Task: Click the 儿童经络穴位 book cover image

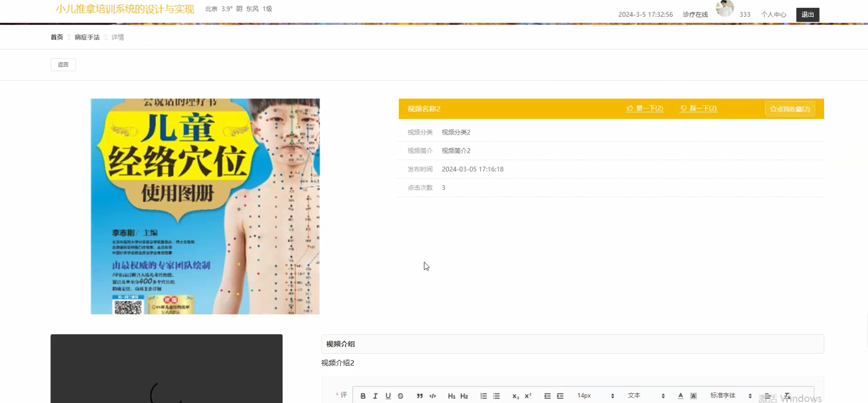Action: pyautogui.click(x=205, y=206)
